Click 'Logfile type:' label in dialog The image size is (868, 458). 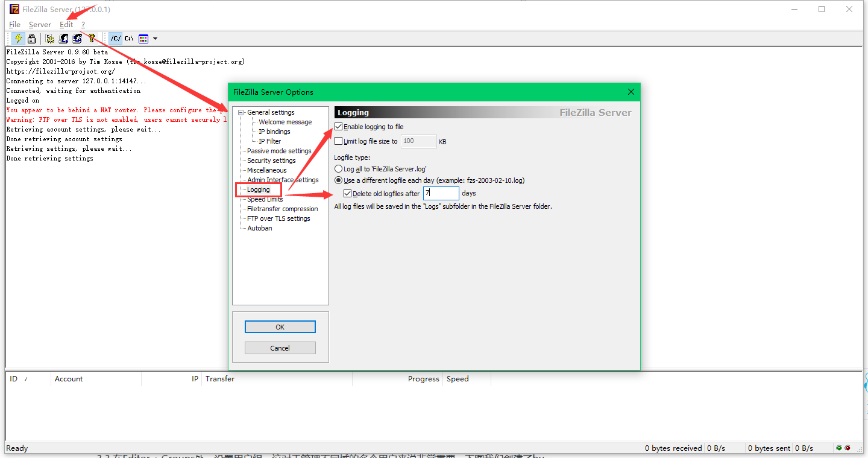[353, 157]
